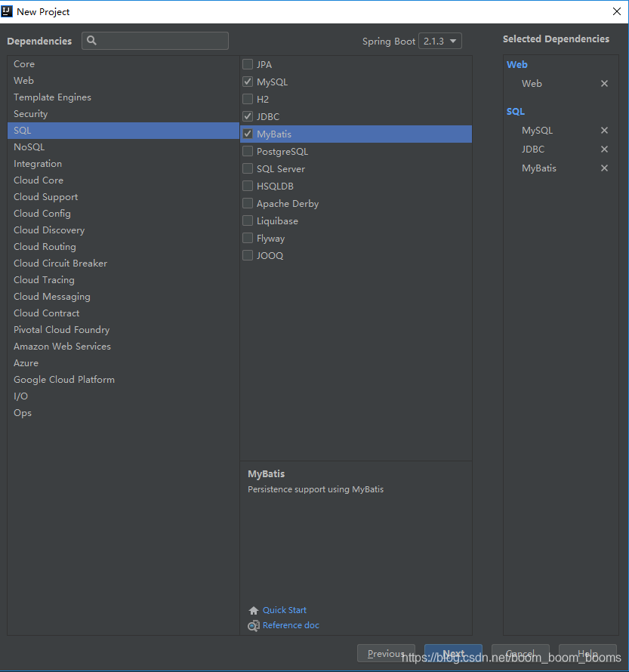629x672 pixels.
Task: Uncheck the MyBatis dependency
Action: (x=248, y=134)
